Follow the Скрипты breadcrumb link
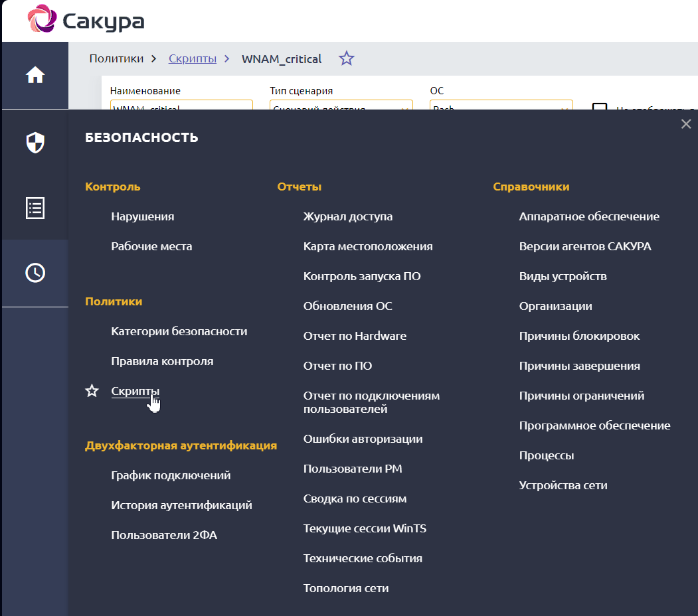 193,58
